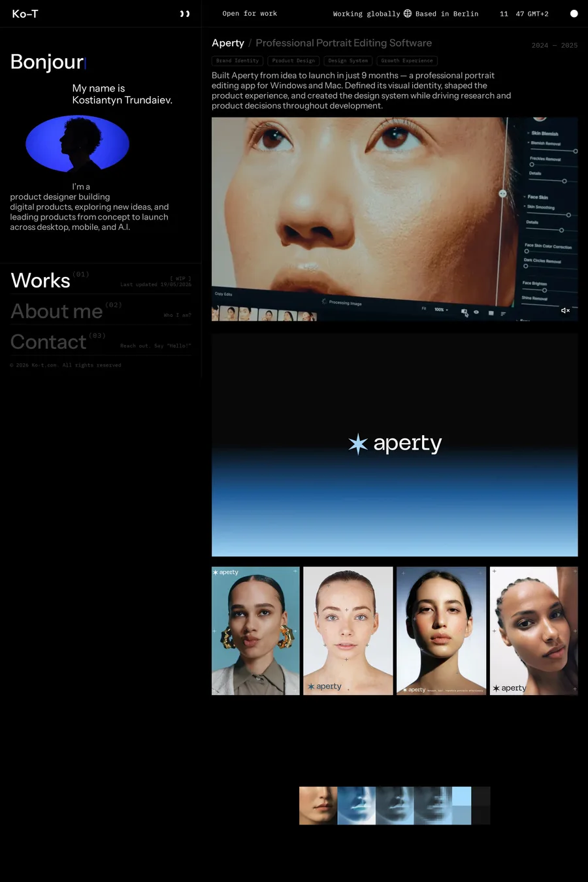Click the Ko-T logo in the header
Screen dimensions: 588x882
[x=25, y=14]
